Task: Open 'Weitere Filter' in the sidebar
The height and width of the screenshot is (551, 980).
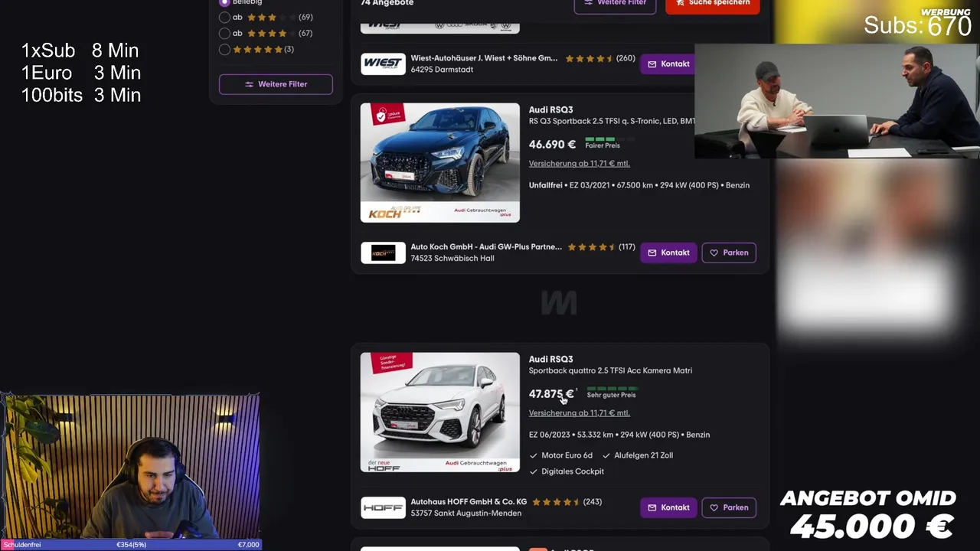Action: tap(276, 84)
